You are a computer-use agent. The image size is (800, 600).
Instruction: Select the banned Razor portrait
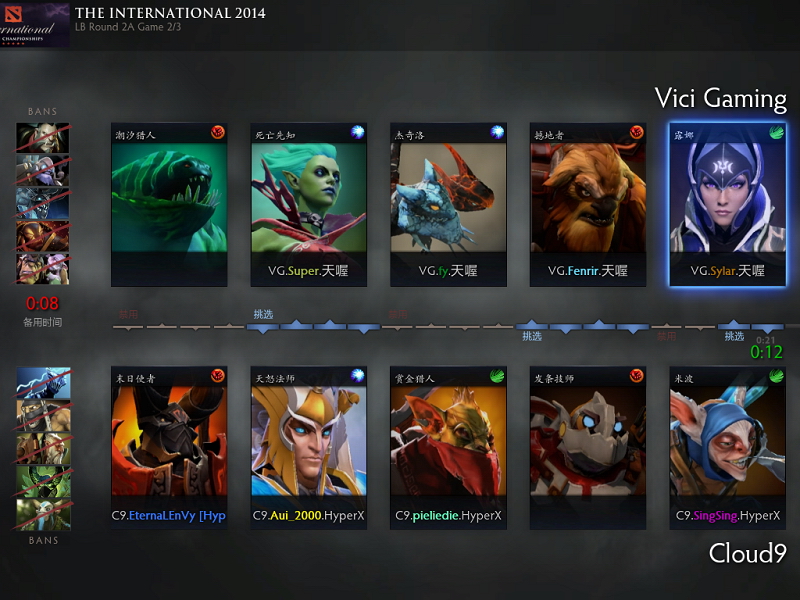click(x=43, y=383)
